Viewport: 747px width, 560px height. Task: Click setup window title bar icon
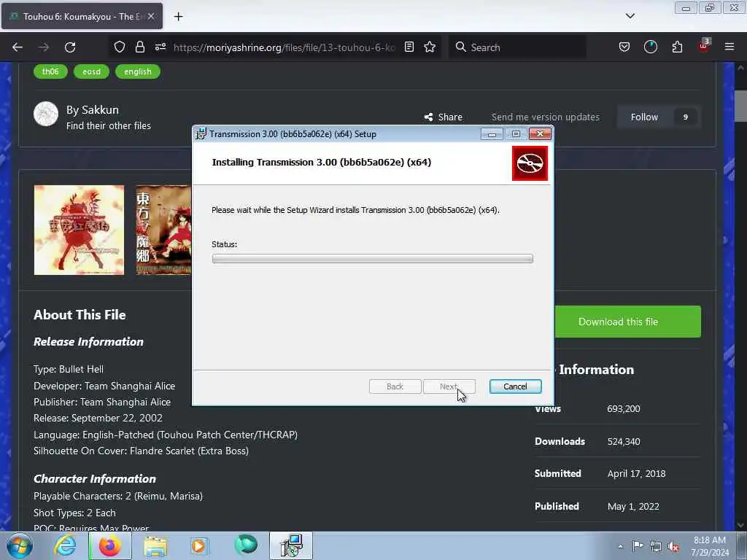[201, 134]
